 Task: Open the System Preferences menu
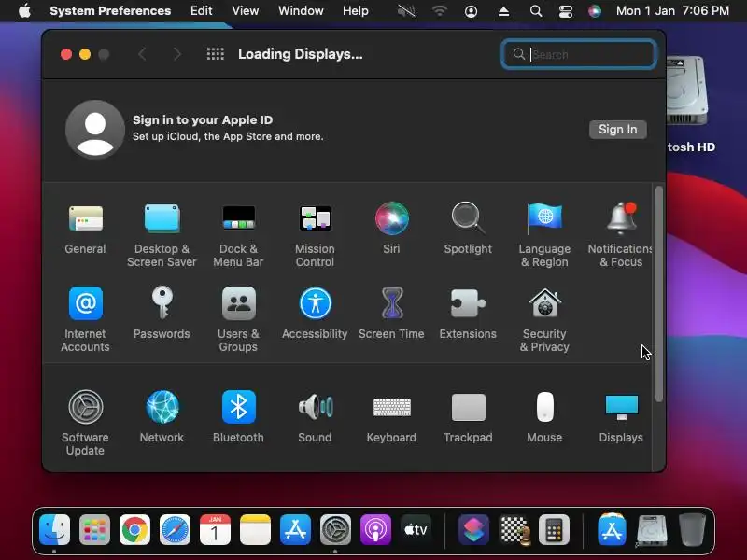coord(110,10)
